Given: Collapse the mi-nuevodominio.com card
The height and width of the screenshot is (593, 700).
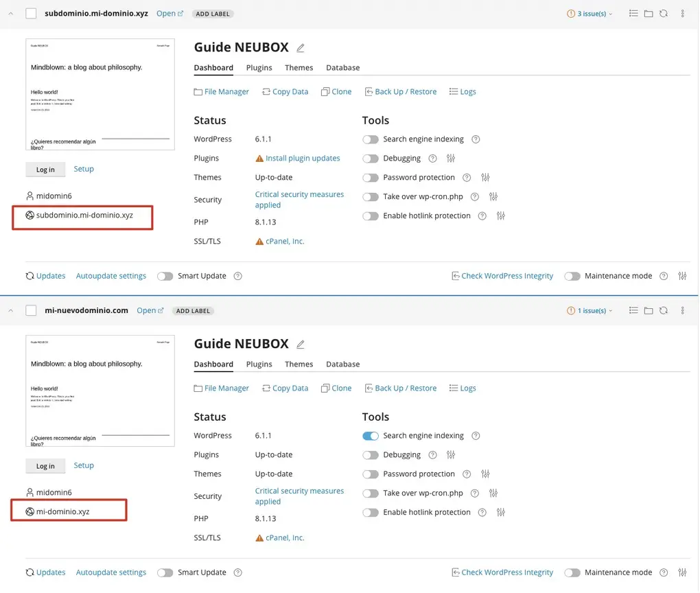Looking at the screenshot, I should 11,311.
